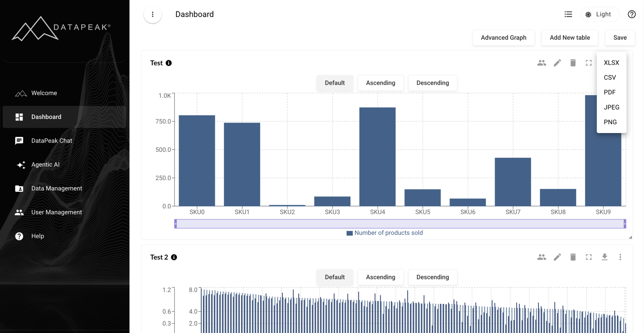
Task: Expand the Test 2 chart to fullscreen
Action: pyautogui.click(x=589, y=257)
